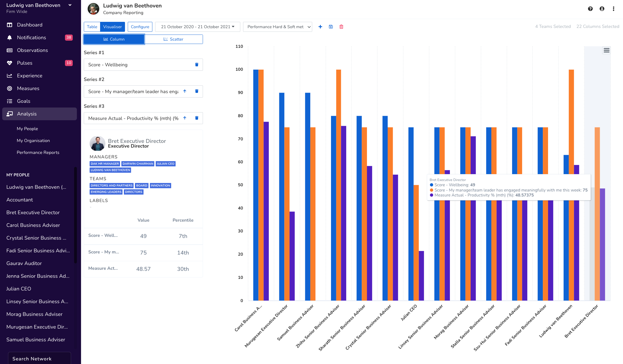Open the chart hamburger context menu
Image resolution: width=623 pixels, height=364 pixels.
pos(606,50)
